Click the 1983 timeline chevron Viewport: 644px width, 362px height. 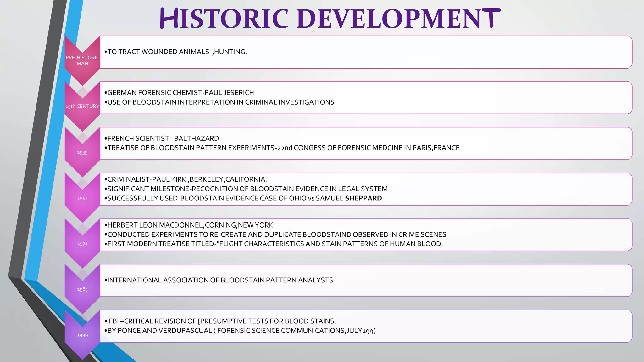coord(82,289)
